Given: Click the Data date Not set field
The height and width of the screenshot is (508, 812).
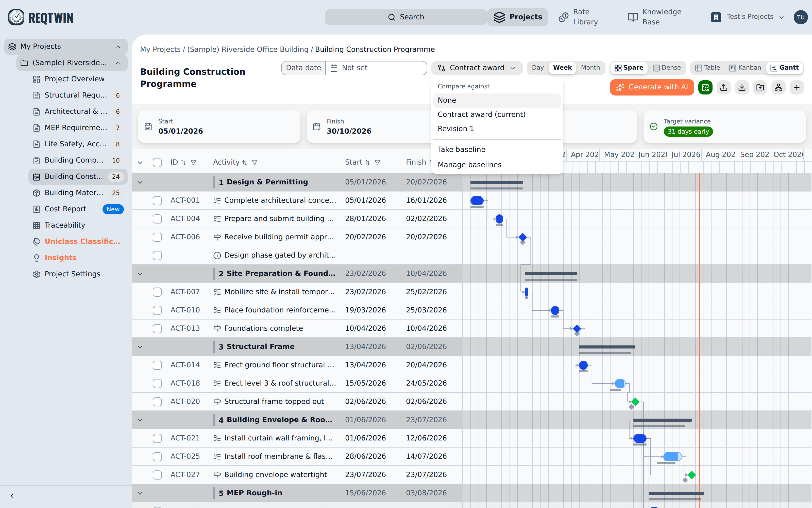Looking at the screenshot, I should tap(376, 68).
